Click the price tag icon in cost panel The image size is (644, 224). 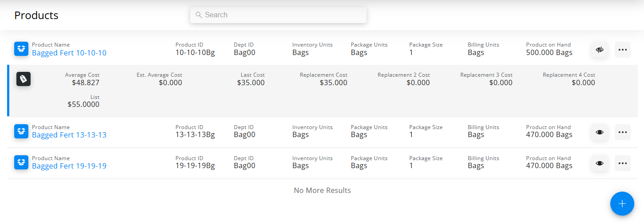[23, 79]
